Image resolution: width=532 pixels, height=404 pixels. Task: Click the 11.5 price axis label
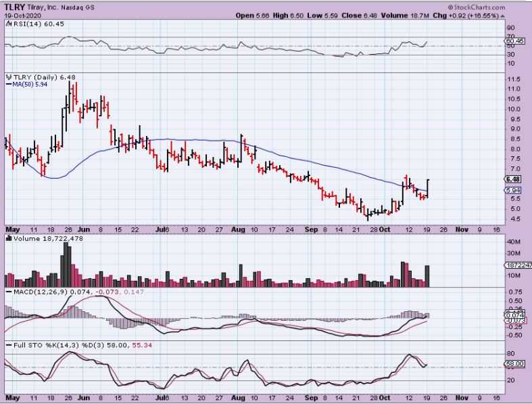[x=513, y=79]
